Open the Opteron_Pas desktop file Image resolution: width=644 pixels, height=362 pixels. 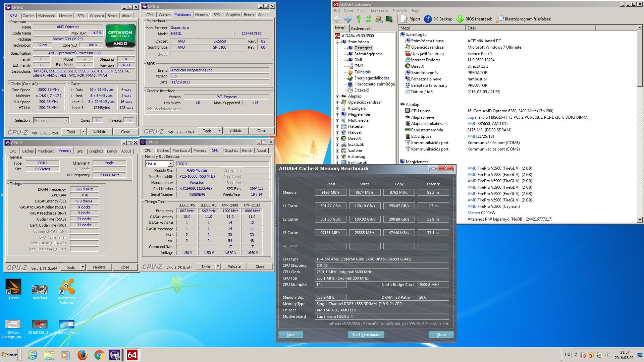tap(67, 327)
